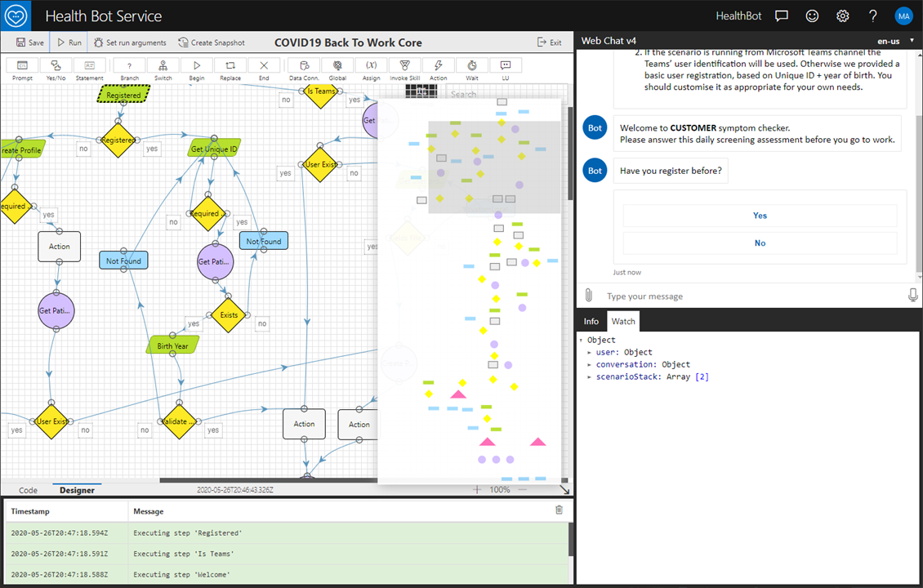This screenshot has height=588, width=923.
Task: Expand the user Object node
Action: [590, 352]
